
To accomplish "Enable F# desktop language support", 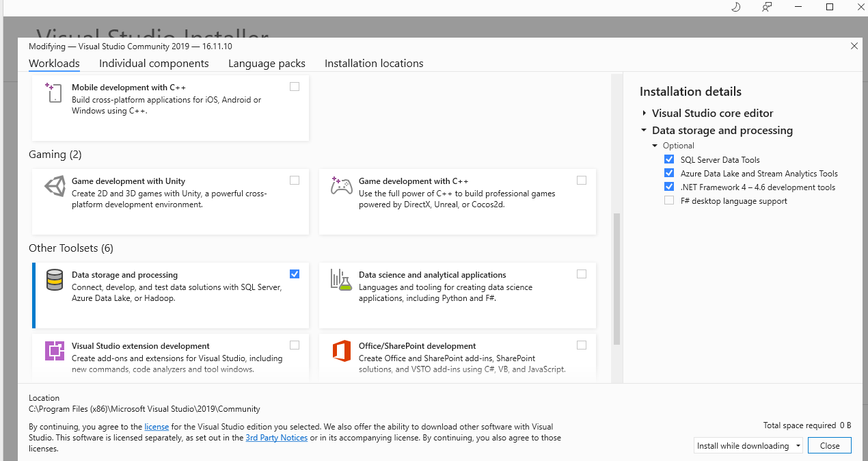I will click(x=669, y=201).
